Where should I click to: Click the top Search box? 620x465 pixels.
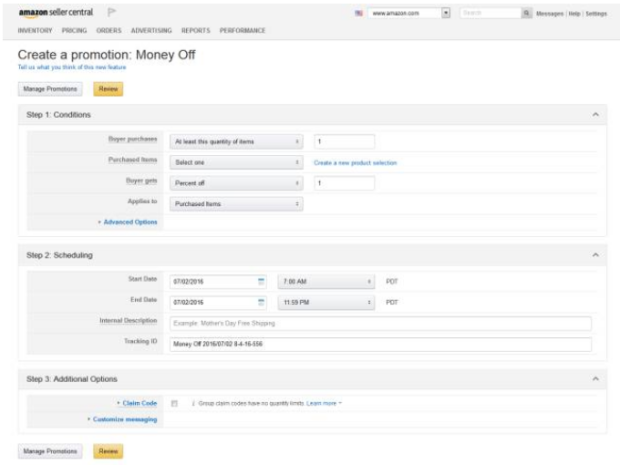click(490, 13)
